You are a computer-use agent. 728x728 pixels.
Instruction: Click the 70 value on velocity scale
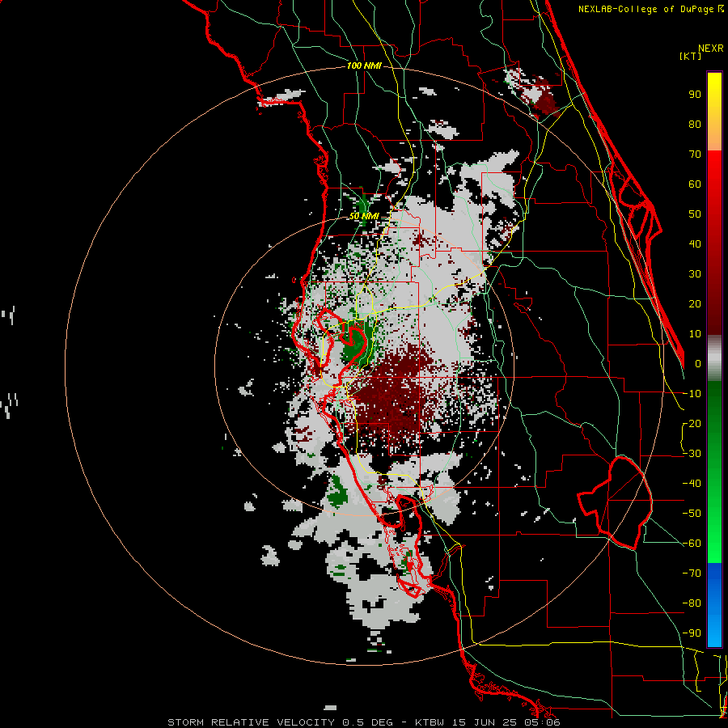[x=695, y=154]
